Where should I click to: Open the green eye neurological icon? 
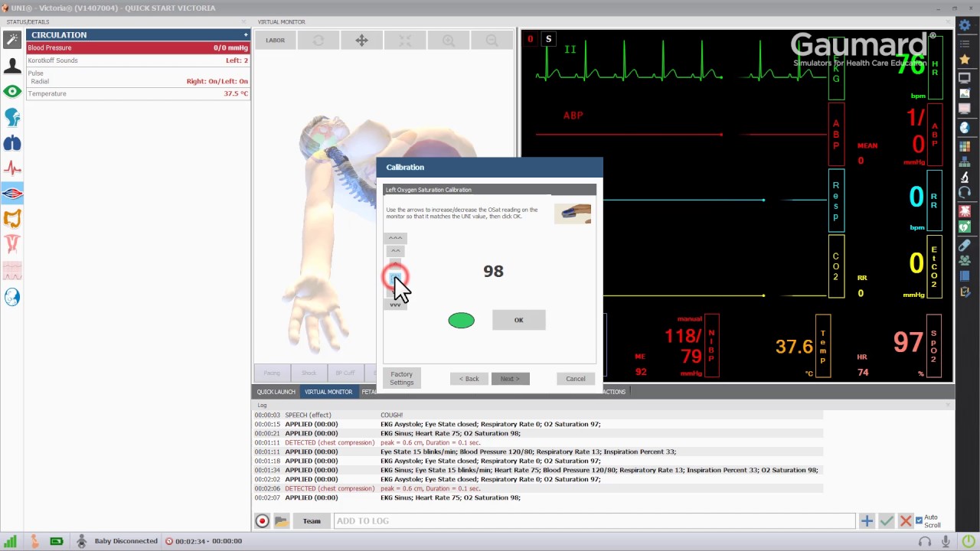pos(12,91)
